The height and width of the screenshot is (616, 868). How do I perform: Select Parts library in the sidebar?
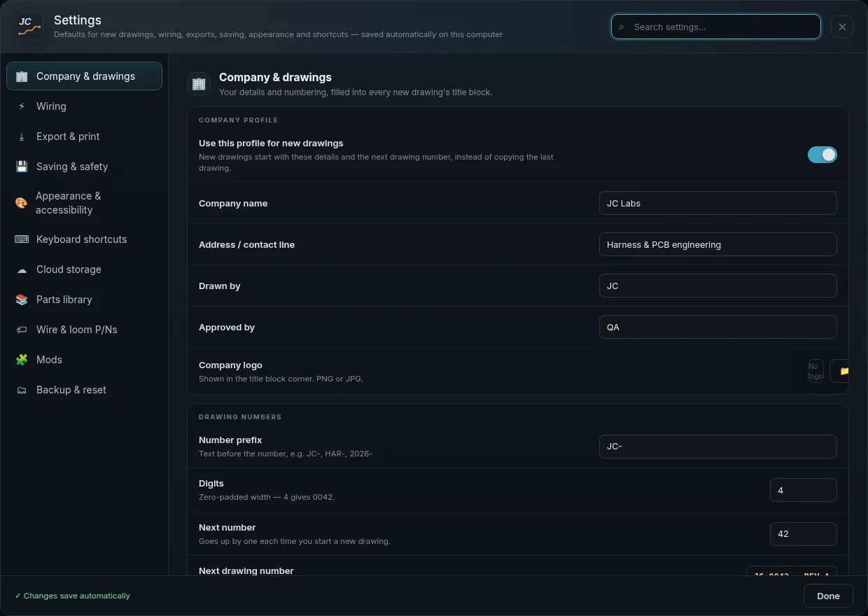click(84, 300)
